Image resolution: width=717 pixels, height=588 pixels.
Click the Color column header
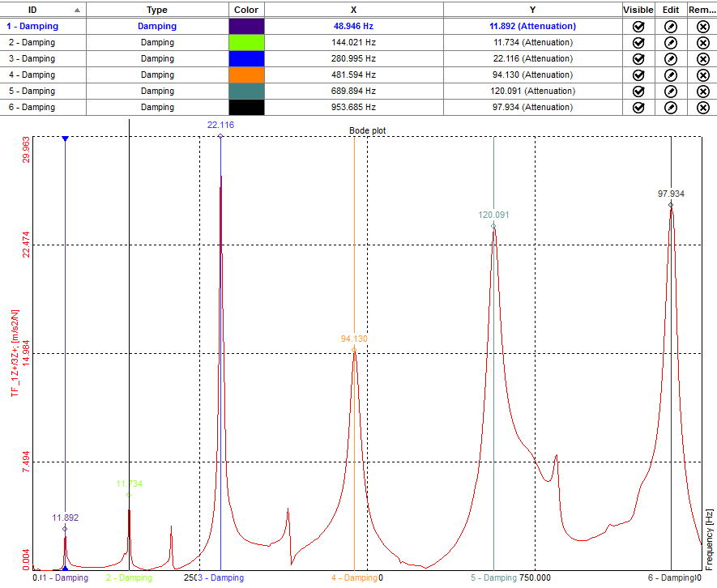(x=246, y=10)
